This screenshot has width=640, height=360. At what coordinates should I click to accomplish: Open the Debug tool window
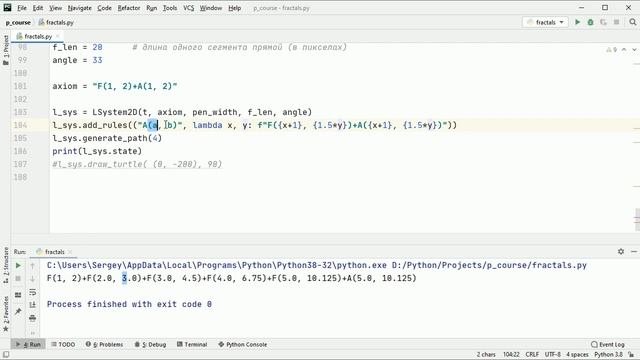(150, 344)
